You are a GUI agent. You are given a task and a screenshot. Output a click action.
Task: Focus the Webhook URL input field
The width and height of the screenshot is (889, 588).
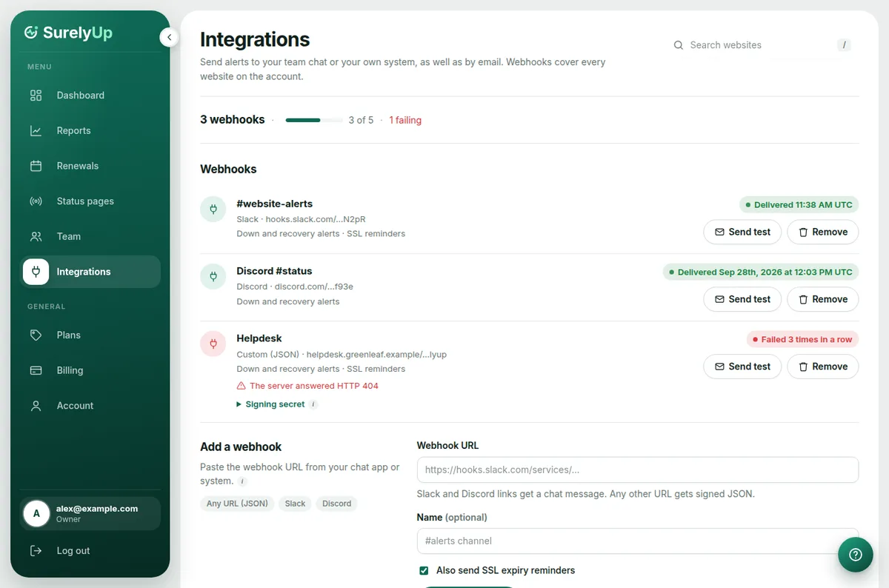coord(638,470)
